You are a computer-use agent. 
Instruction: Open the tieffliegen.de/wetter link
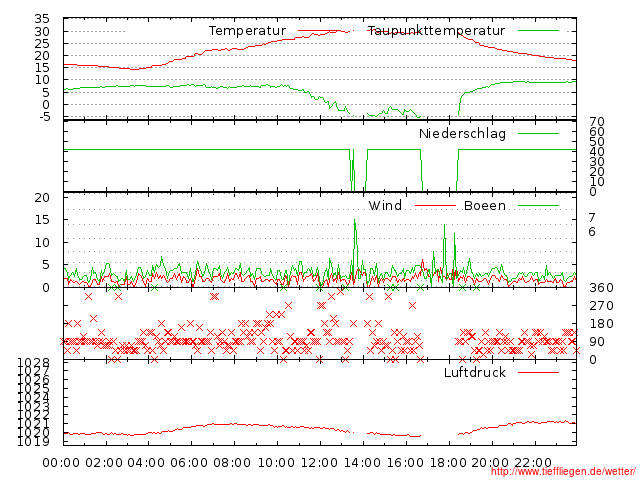563,471
